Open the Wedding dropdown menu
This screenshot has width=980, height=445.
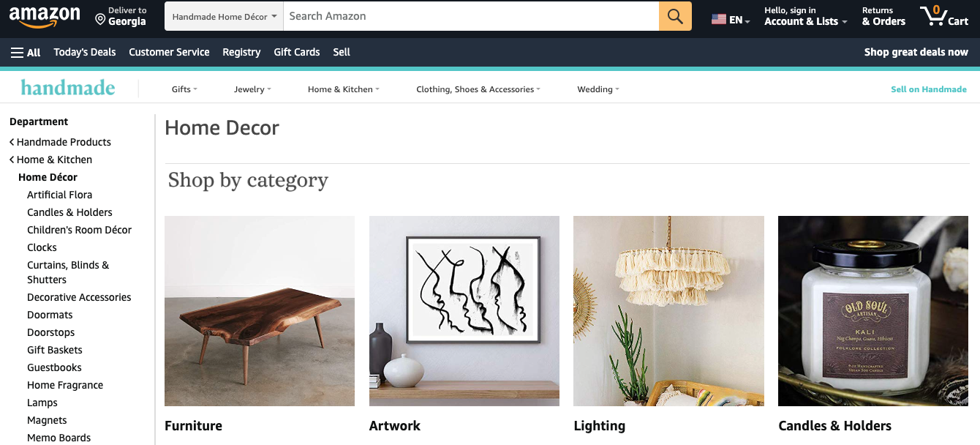(x=598, y=89)
